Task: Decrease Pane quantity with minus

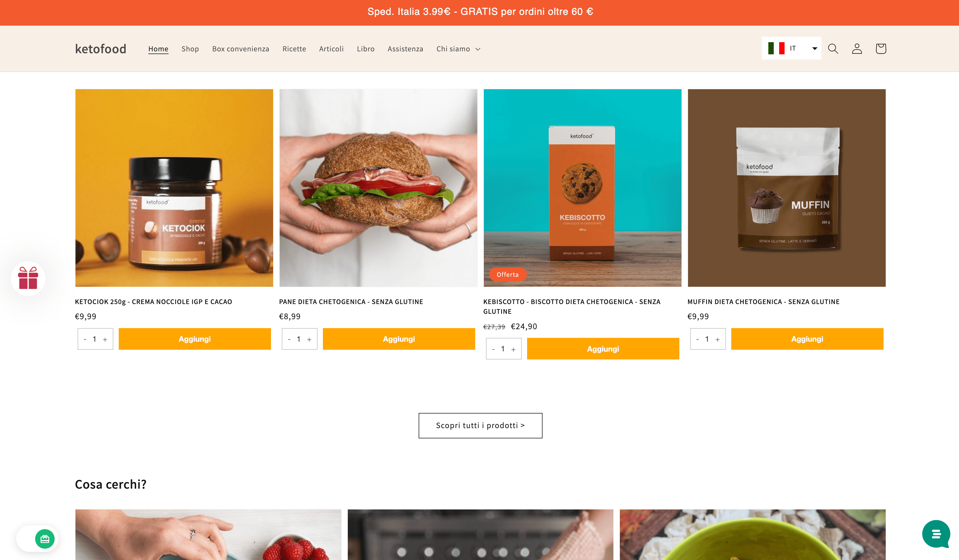Action: [289, 339]
